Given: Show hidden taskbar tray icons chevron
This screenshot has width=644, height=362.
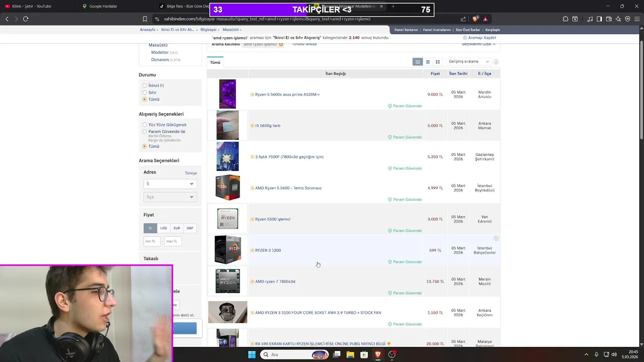Looking at the screenshot, I should pyautogui.click(x=587, y=354).
